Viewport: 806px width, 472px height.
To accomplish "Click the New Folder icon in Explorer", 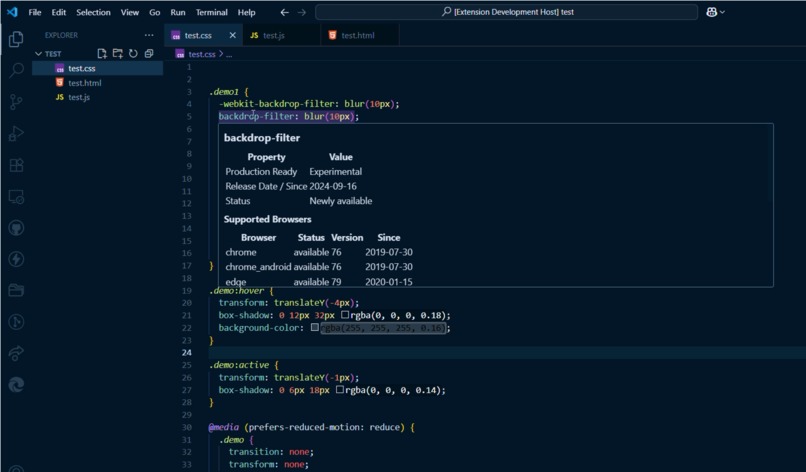I will 118,53.
